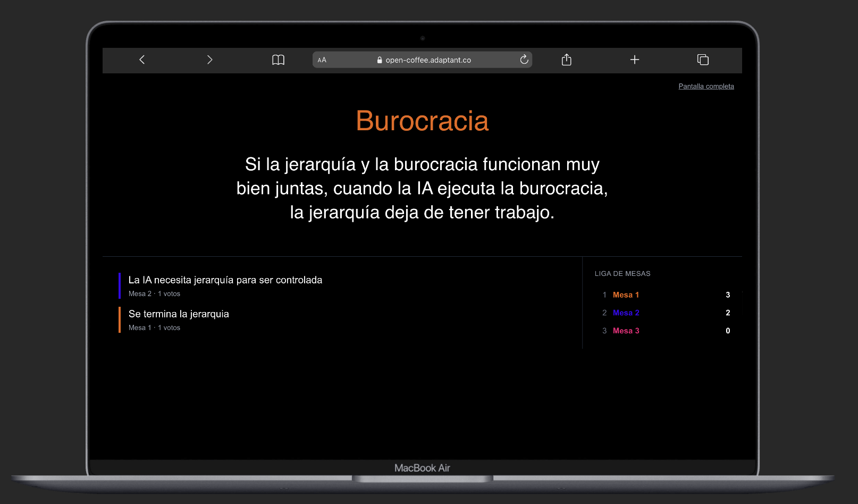This screenshot has height=504, width=858.
Task: Select Mesa 2 in the league ranking
Action: (x=626, y=313)
